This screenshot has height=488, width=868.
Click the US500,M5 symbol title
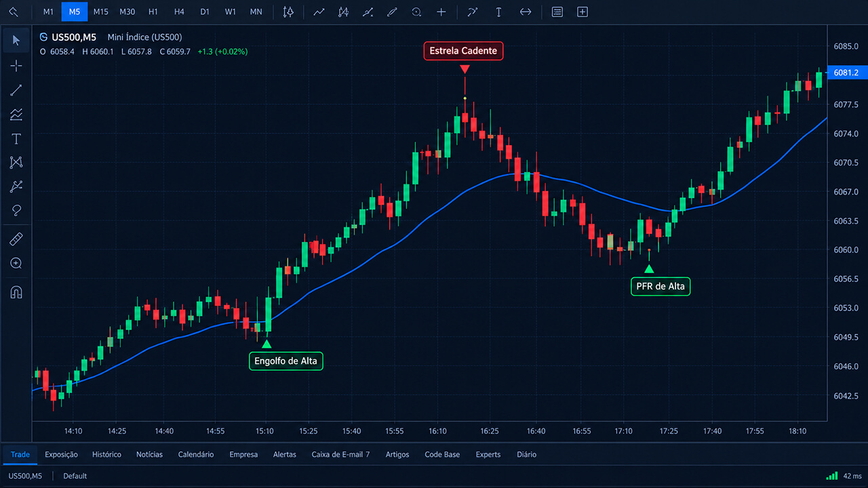point(74,37)
